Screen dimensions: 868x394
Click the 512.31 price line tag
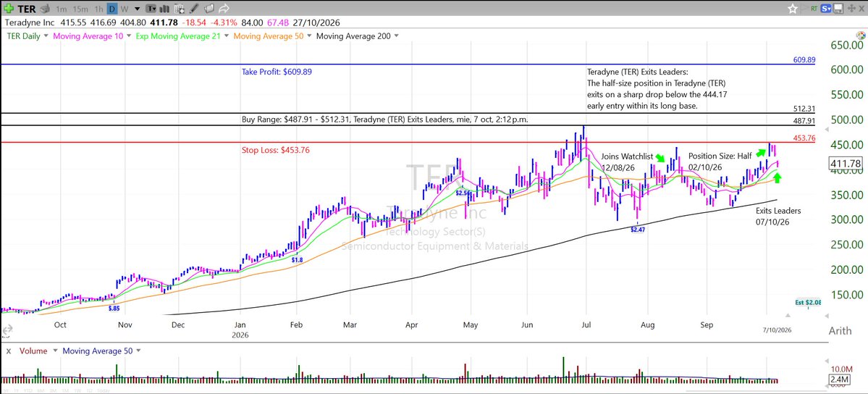pos(804,109)
